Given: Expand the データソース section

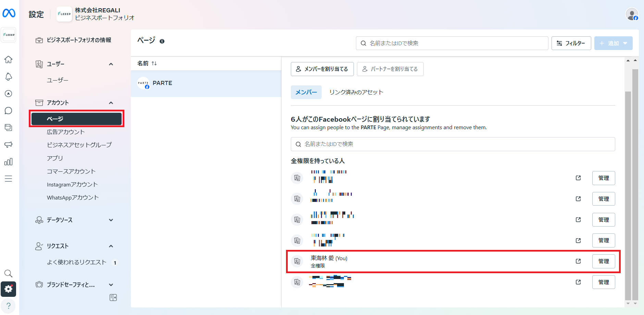Looking at the screenshot, I should [111, 220].
